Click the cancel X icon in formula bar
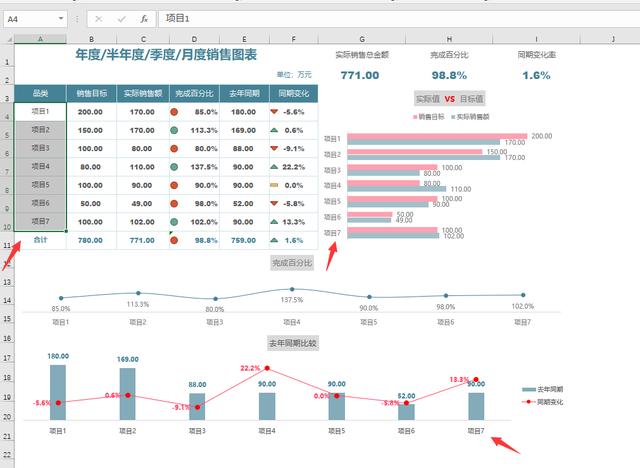The height and width of the screenshot is (468, 640). coord(98,19)
